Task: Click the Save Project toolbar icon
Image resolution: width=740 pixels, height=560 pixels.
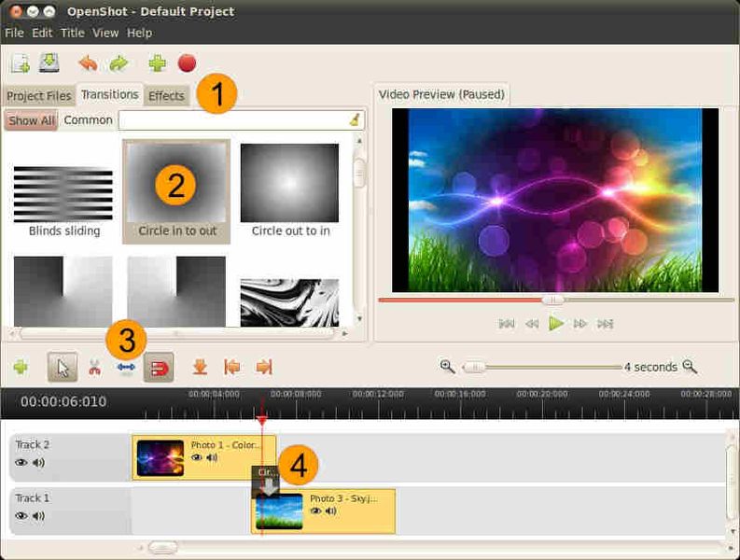Action: (x=49, y=63)
